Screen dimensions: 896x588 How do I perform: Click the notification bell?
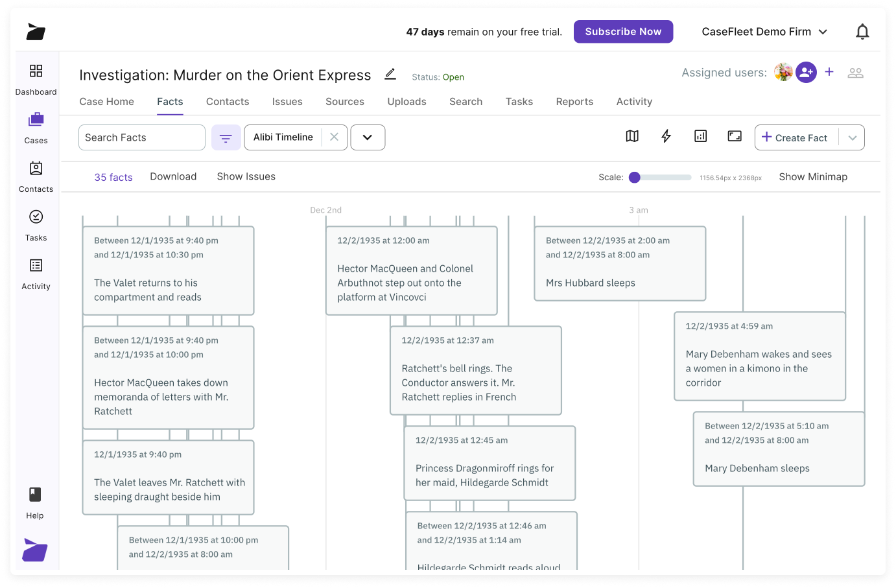tap(862, 31)
